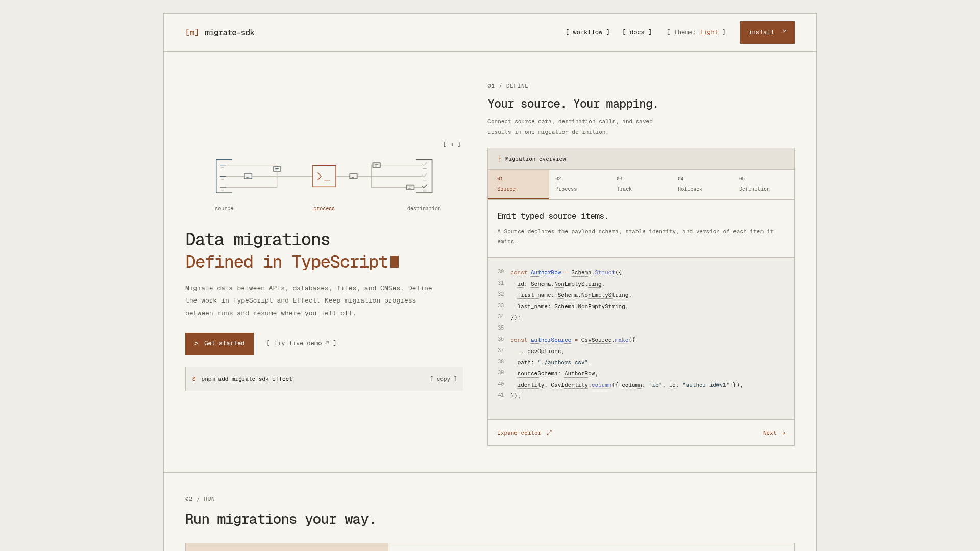The width and height of the screenshot is (980, 551).
Task: Switch to the 04 Rollback tab
Action: coord(702,184)
